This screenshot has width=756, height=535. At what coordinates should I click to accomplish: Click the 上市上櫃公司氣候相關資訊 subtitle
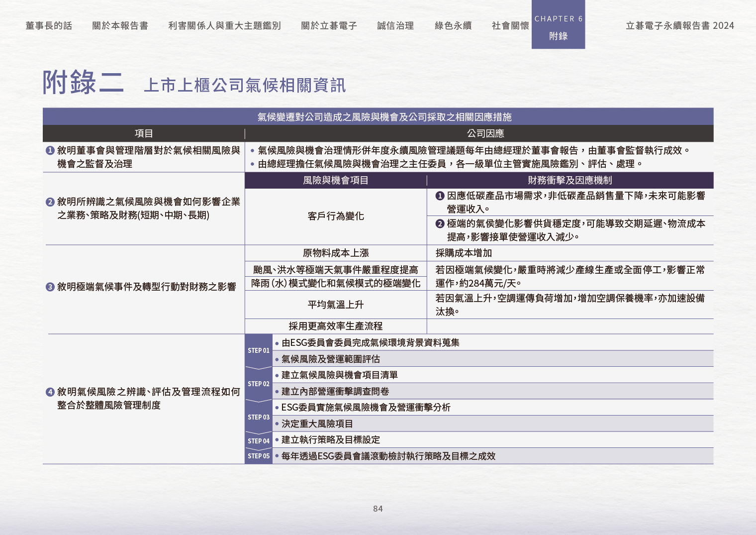244,85
